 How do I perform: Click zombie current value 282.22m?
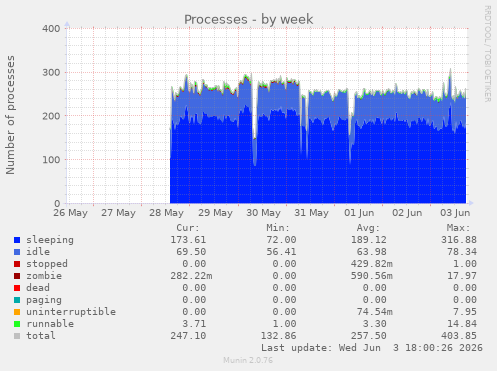pos(191,276)
